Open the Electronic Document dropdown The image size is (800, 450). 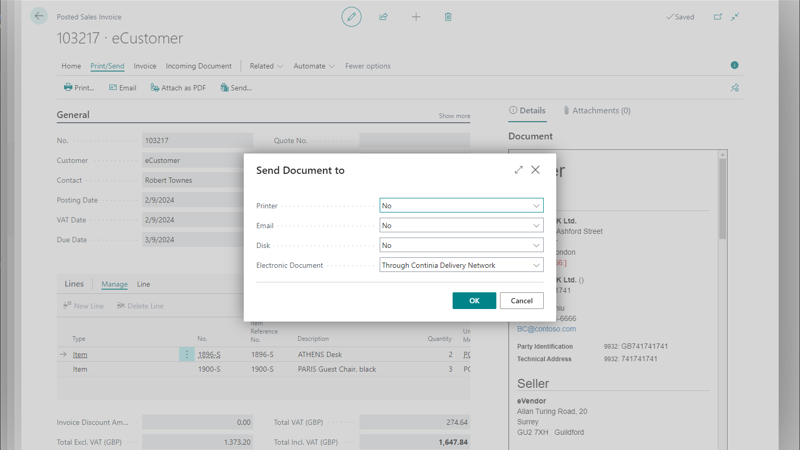coord(461,265)
